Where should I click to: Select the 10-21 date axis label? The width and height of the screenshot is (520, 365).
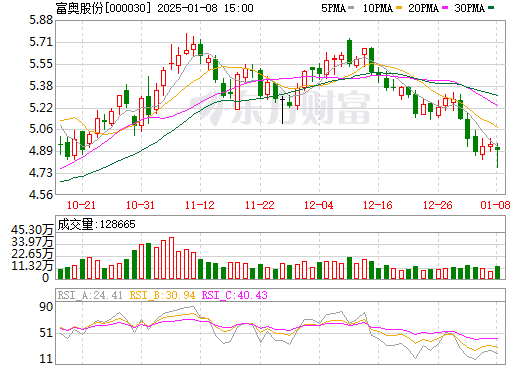coord(81,205)
